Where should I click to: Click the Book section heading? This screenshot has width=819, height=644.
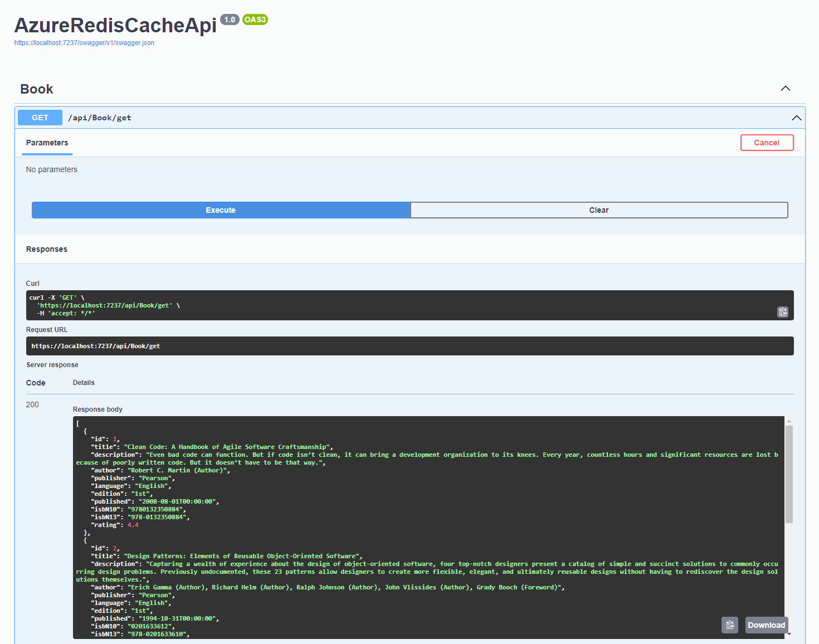point(37,89)
